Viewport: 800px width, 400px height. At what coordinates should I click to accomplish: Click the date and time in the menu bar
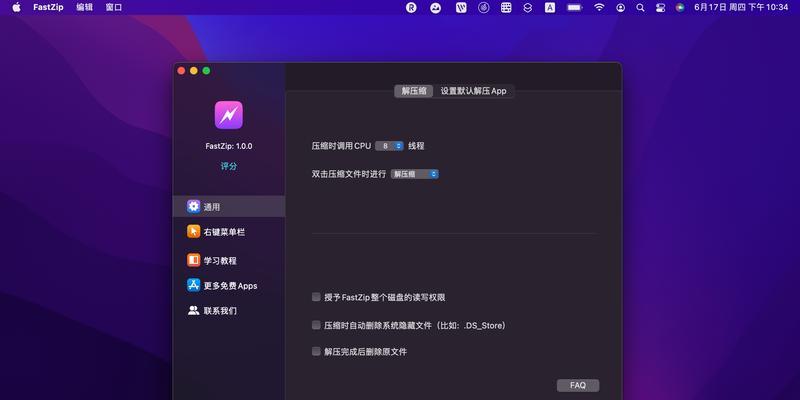pos(741,7)
